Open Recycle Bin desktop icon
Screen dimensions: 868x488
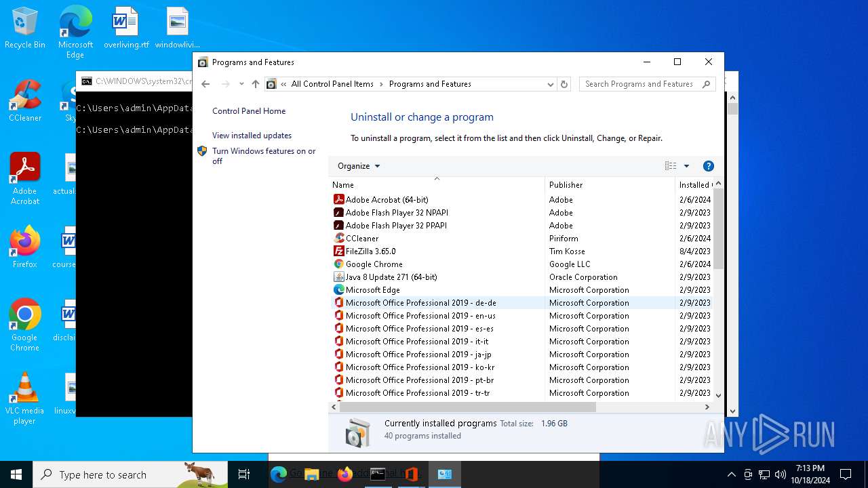(x=25, y=28)
